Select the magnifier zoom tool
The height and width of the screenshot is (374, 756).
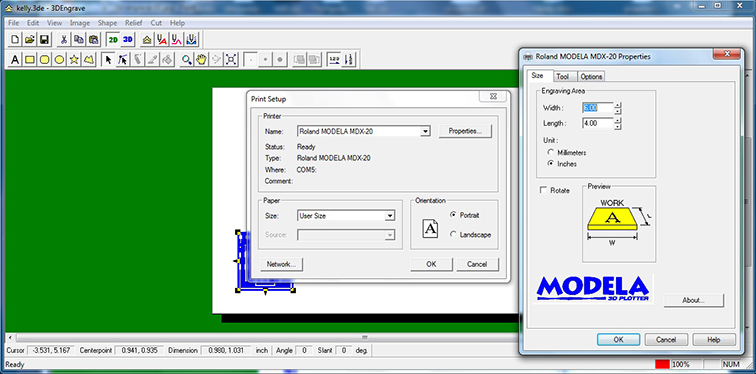(x=187, y=60)
